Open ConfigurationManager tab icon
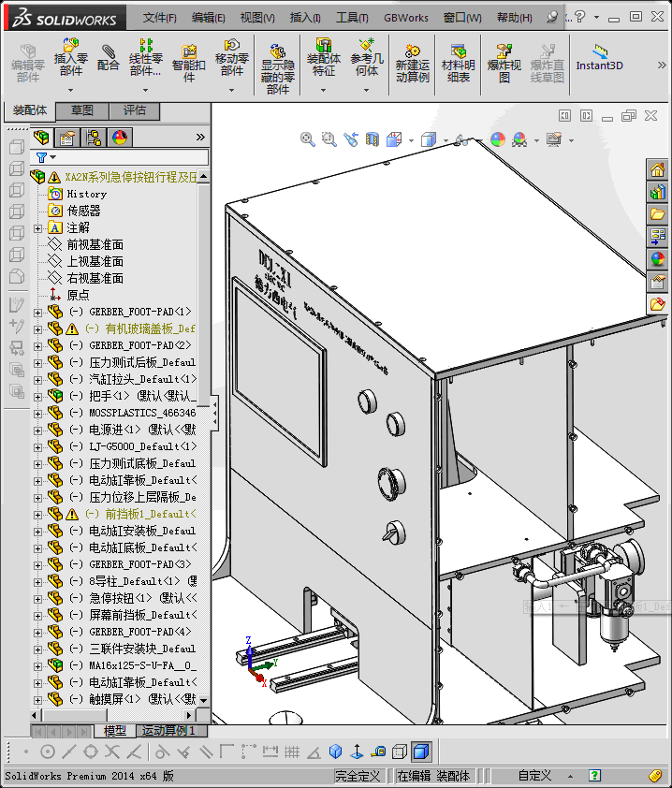The image size is (672, 788). point(94,138)
